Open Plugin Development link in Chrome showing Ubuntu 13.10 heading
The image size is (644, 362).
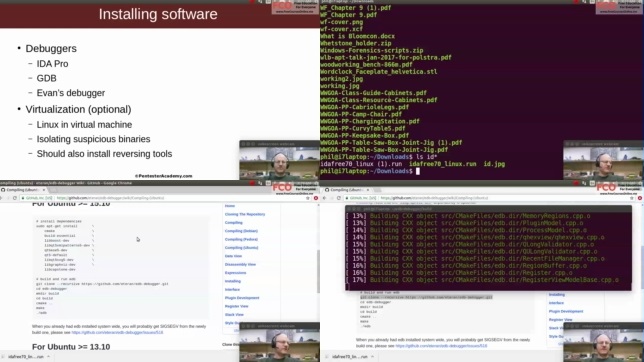[x=242, y=298]
